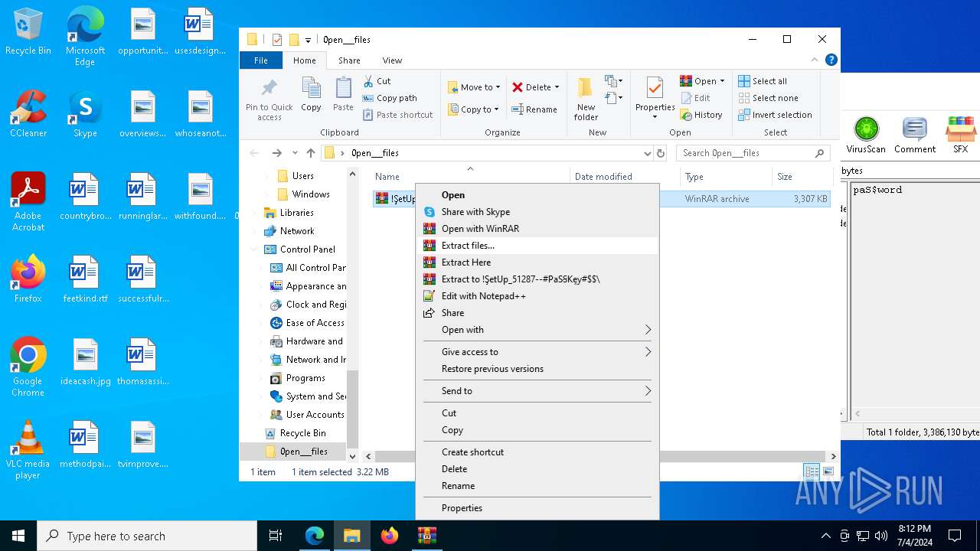
Task: Click Delete in context menu
Action: (x=537, y=469)
